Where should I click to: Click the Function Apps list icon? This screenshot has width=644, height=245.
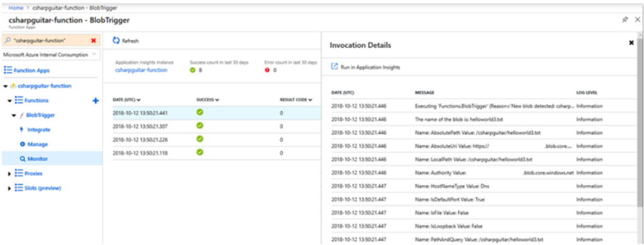(8, 71)
